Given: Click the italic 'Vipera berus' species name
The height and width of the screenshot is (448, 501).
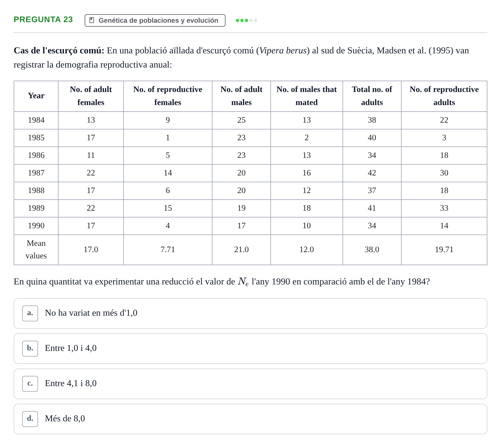Looking at the screenshot, I should click(x=283, y=51).
